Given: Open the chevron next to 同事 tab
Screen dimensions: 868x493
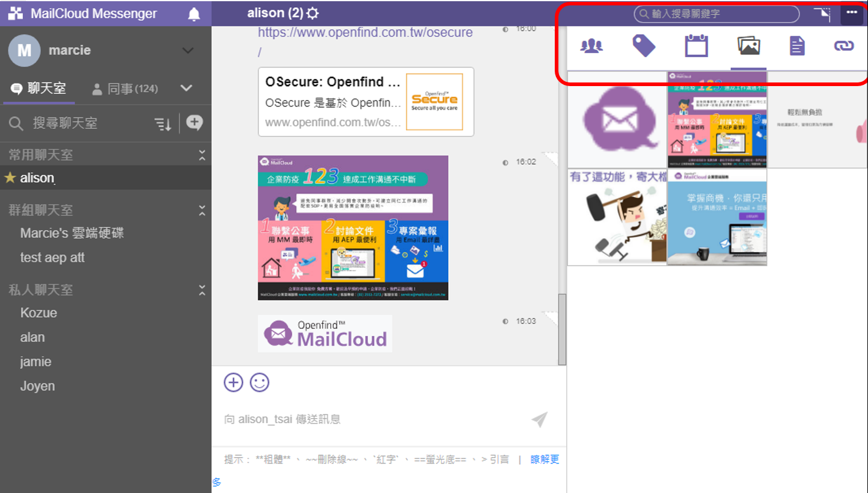Looking at the screenshot, I should 186,88.
